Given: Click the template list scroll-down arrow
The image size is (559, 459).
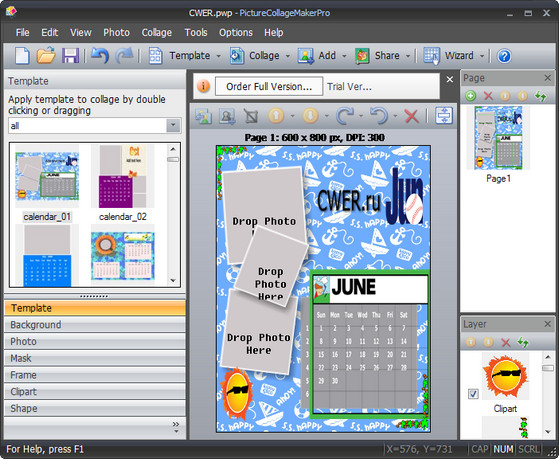Looking at the screenshot, I should [x=173, y=281].
